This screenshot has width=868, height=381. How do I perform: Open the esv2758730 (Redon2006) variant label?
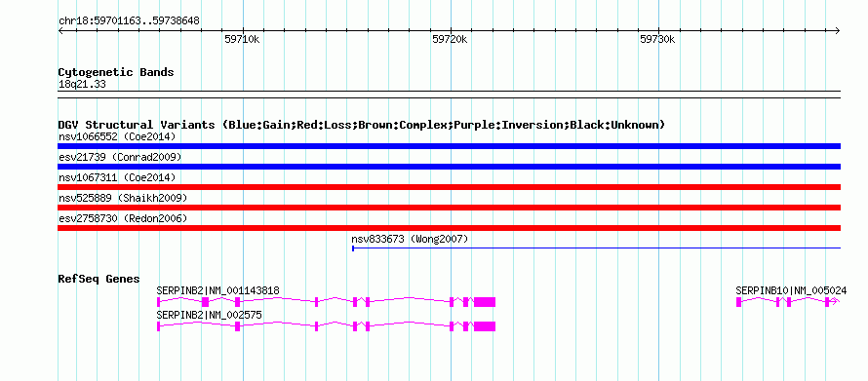point(123,218)
